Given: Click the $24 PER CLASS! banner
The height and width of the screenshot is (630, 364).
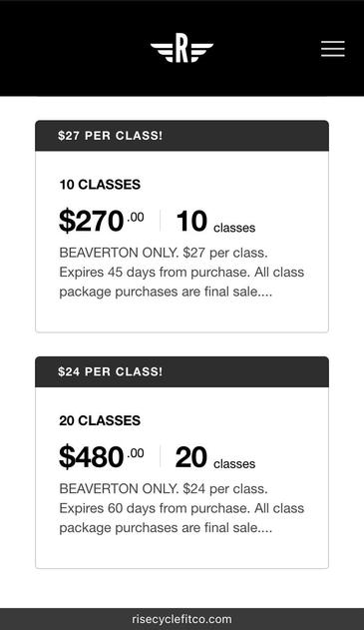Looking at the screenshot, I should coord(182,371).
